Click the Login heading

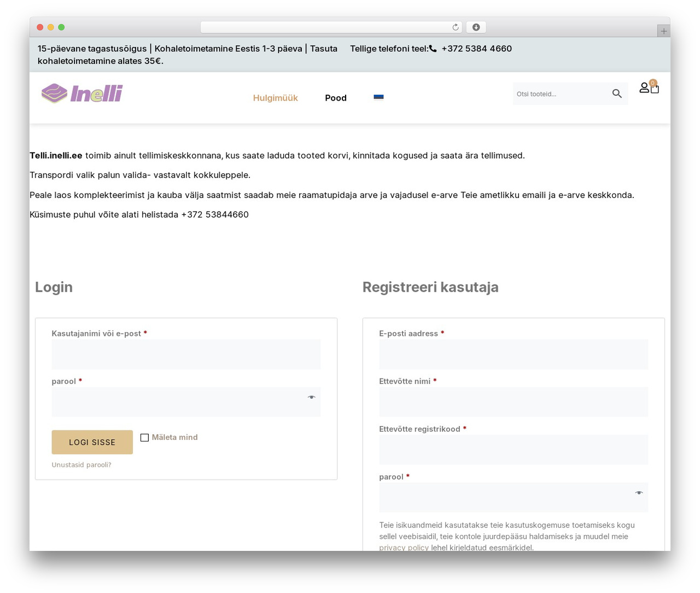(54, 287)
